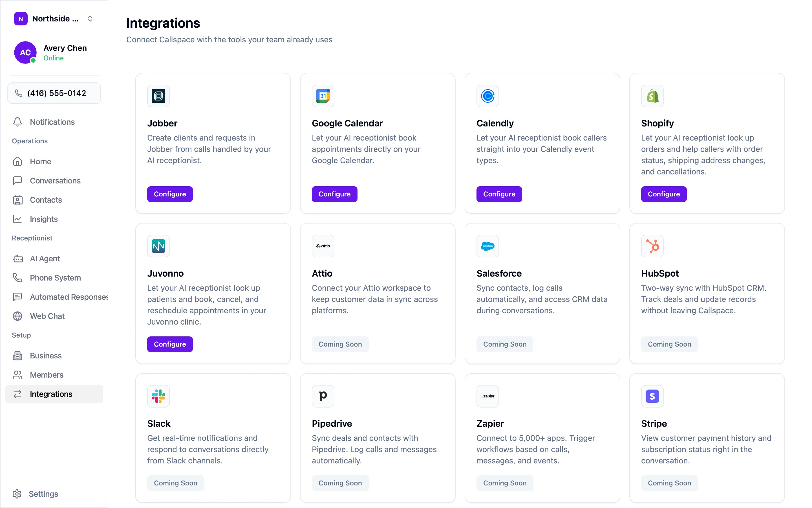The width and height of the screenshot is (812, 508).
Task: Configure the Shopify integration
Action: point(664,194)
